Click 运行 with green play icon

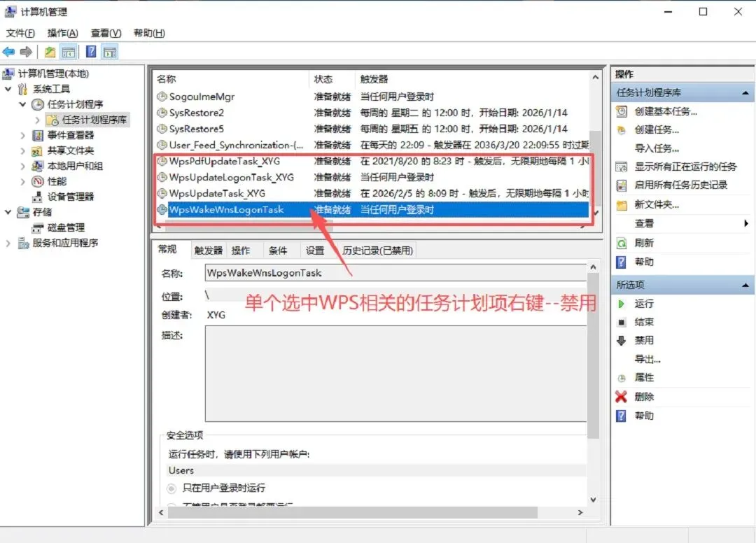coord(644,304)
